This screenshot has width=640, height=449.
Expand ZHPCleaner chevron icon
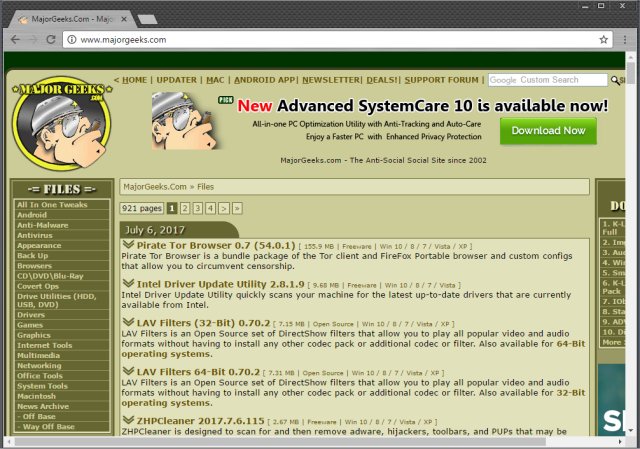tap(129, 420)
